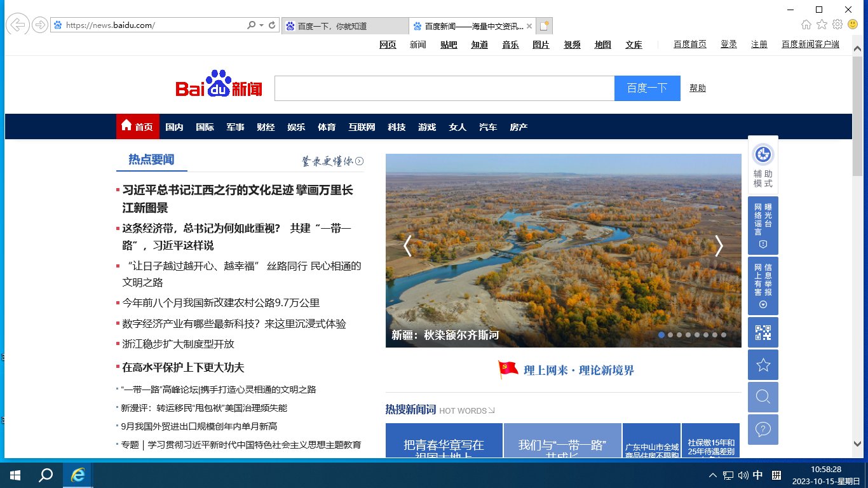Click the star favorite icon in sidebar
The image size is (868, 488).
(763, 364)
